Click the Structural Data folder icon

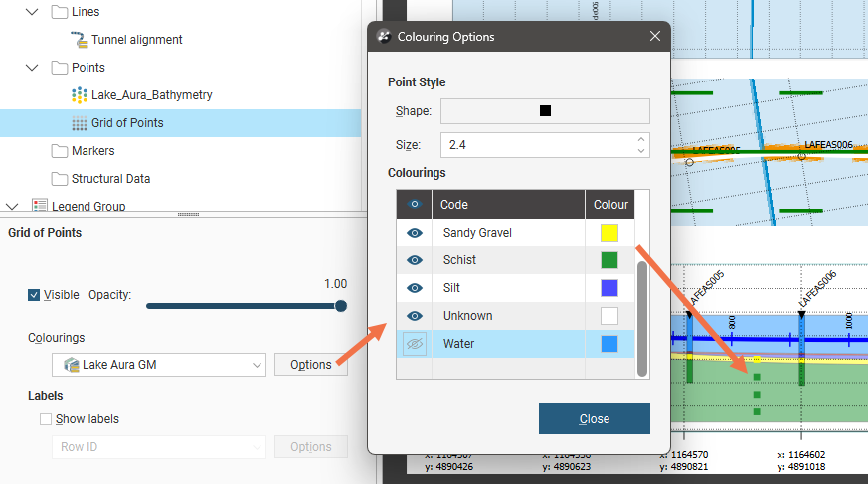(x=60, y=179)
